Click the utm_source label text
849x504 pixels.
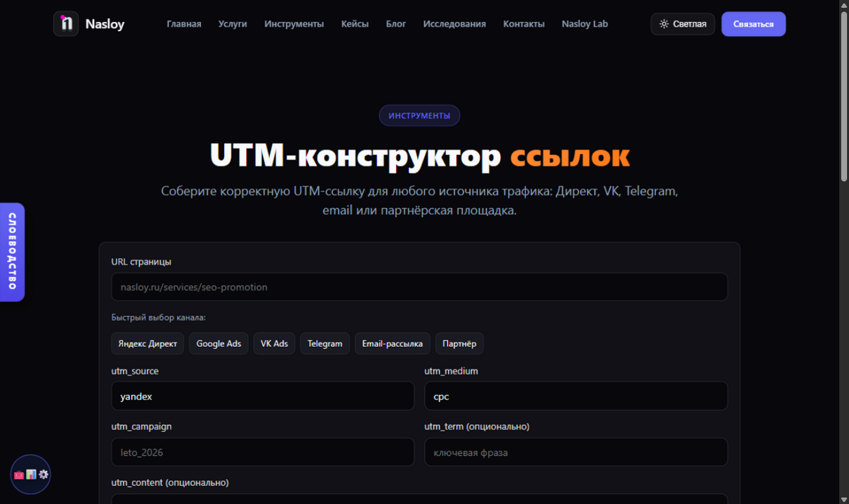tap(135, 371)
